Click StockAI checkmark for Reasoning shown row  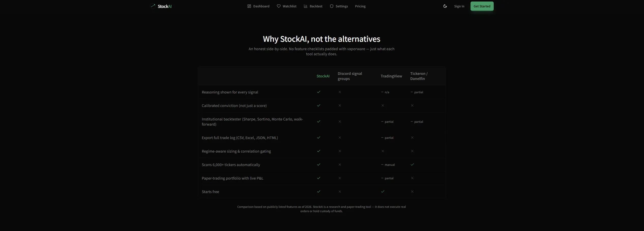tap(319, 92)
